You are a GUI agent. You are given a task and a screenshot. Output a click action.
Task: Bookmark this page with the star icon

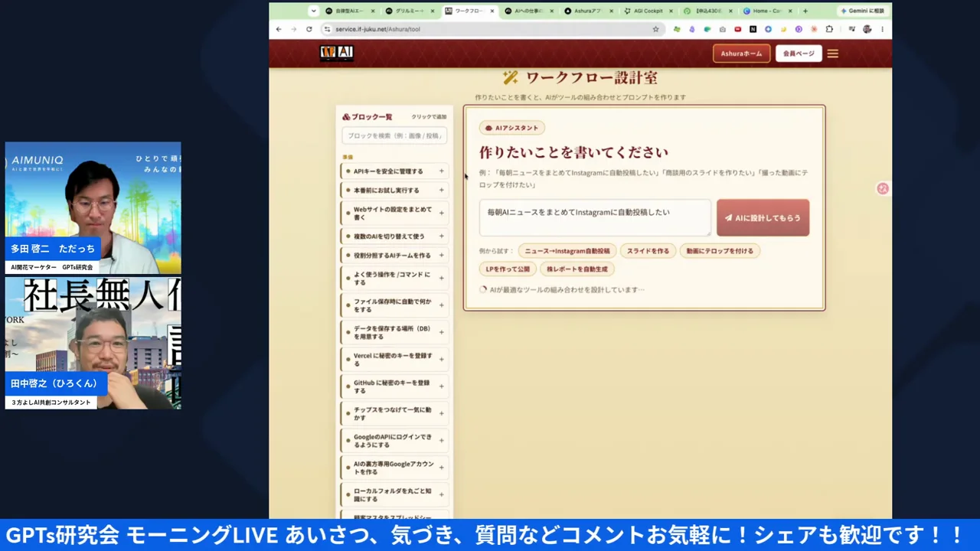point(655,29)
